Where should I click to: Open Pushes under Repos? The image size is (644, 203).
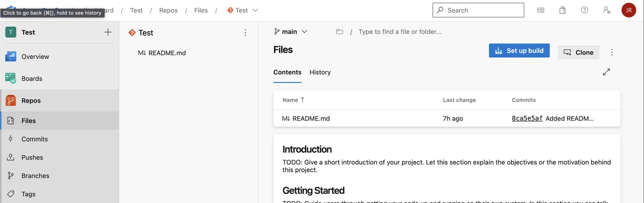[59, 157]
